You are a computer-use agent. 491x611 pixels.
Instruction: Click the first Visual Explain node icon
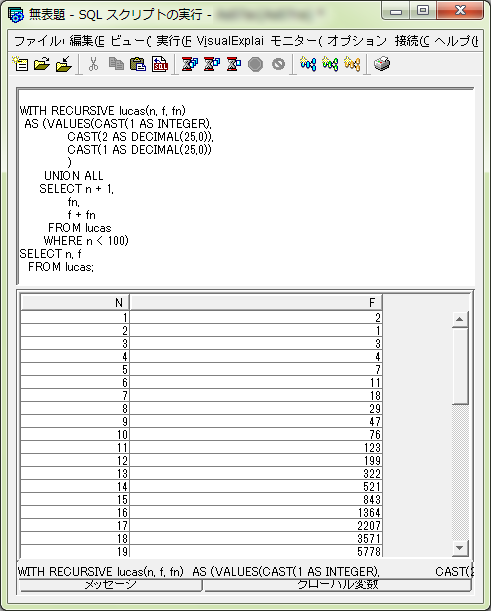pyautogui.click(x=308, y=64)
